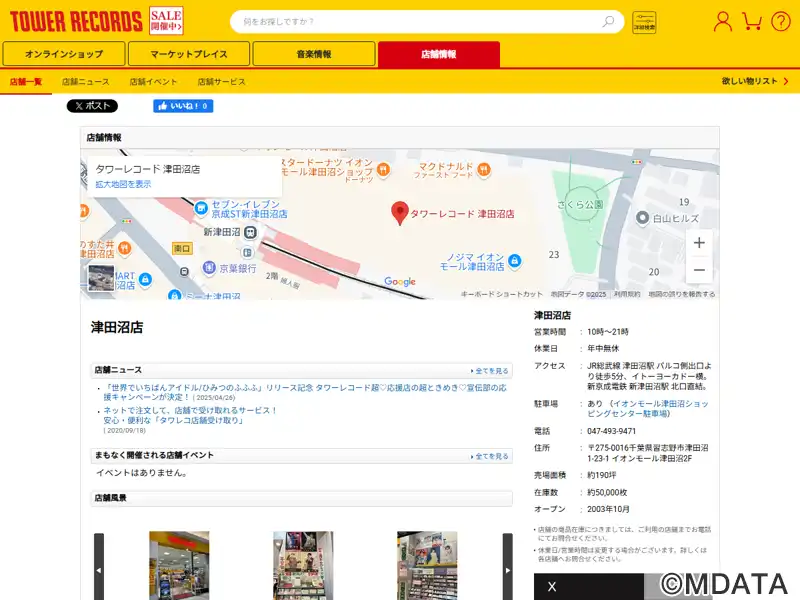The width and height of the screenshot is (800, 600).
Task: Open the 欲しい物リスト link
Action: click(x=755, y=81)
